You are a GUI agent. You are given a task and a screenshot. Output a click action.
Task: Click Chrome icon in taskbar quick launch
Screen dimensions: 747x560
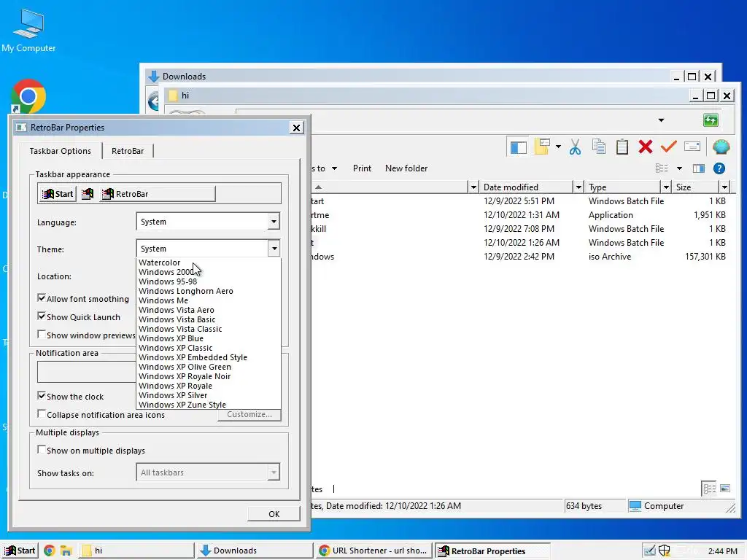[49, 551]
